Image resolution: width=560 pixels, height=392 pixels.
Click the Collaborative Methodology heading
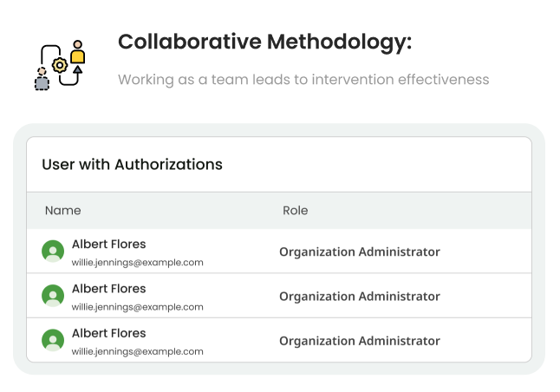coord(264,42)
